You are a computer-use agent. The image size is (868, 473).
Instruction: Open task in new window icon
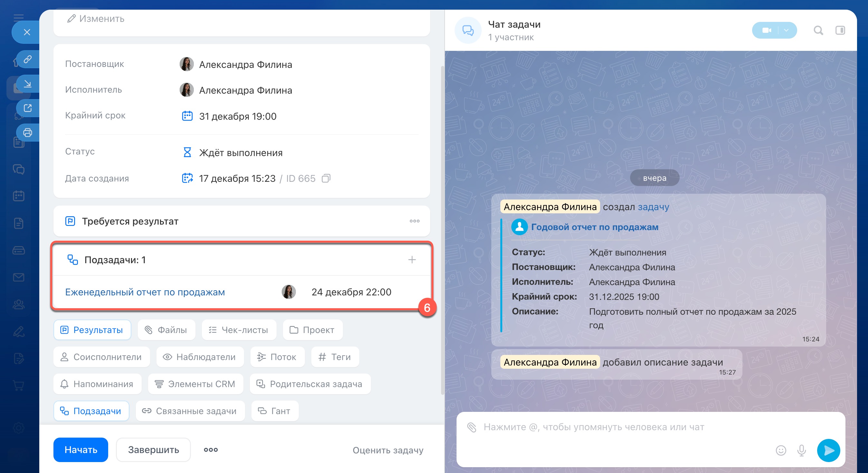click(28, 108)
